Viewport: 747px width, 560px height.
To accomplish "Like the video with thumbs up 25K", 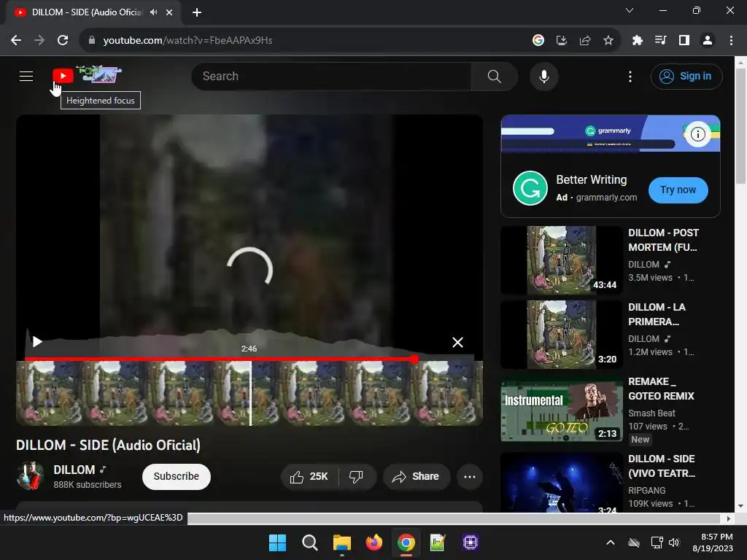I will click(x=309, y=477).
